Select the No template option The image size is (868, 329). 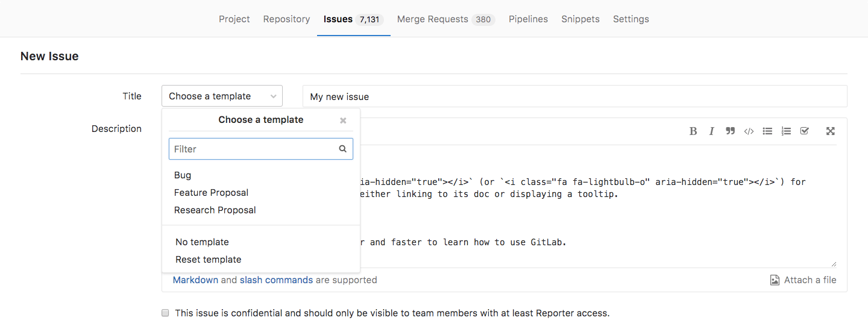coord(202,242)
